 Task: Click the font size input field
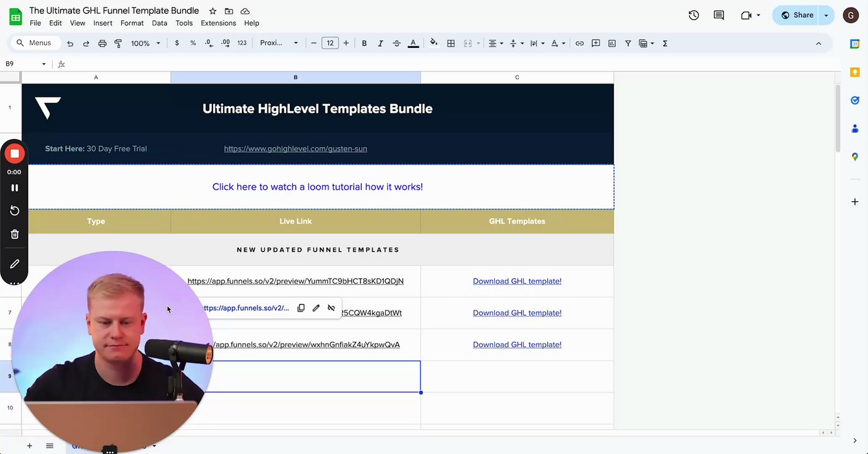click(330, 44)
